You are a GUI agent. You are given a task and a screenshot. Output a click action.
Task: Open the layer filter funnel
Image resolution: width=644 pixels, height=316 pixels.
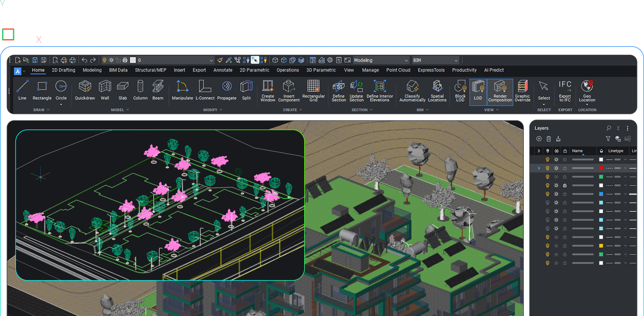pyautogui.click(x=608, y=139)
